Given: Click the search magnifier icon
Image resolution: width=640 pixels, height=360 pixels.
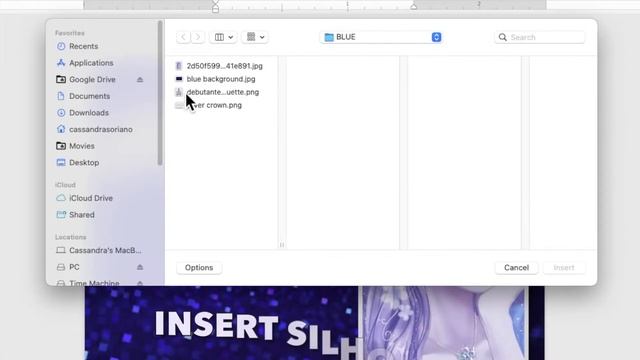Looking at the screenshot, I should tap(503, 37).
